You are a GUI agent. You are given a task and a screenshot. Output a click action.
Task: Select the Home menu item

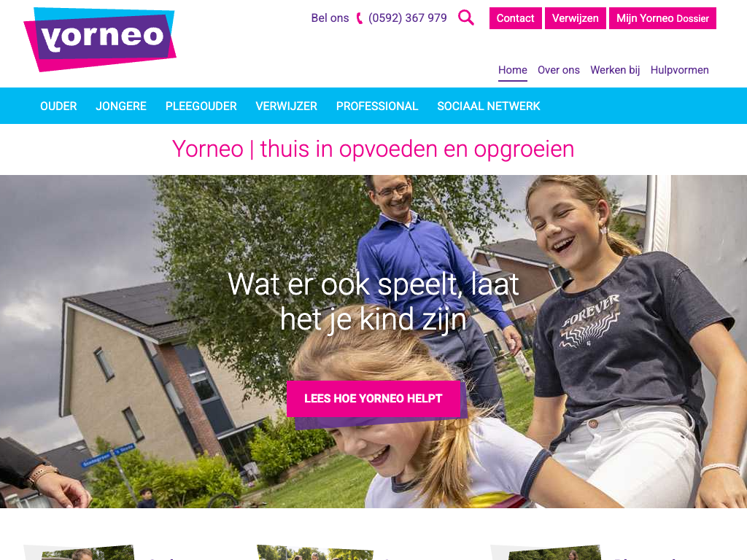[x=513, y=70]
